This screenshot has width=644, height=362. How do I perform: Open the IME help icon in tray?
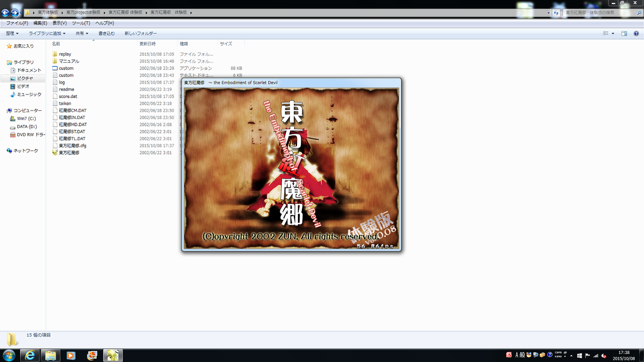click(x=550, y=355)
